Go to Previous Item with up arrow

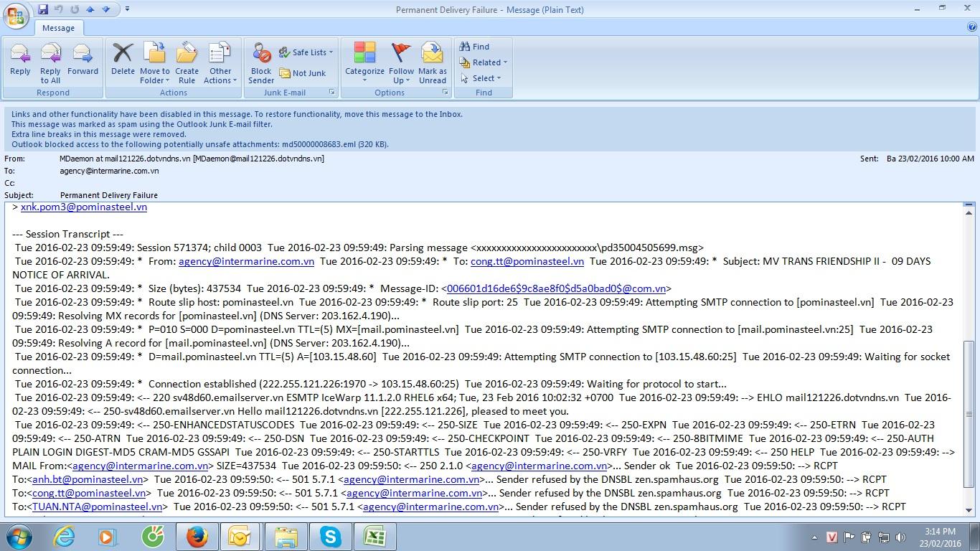90,9
